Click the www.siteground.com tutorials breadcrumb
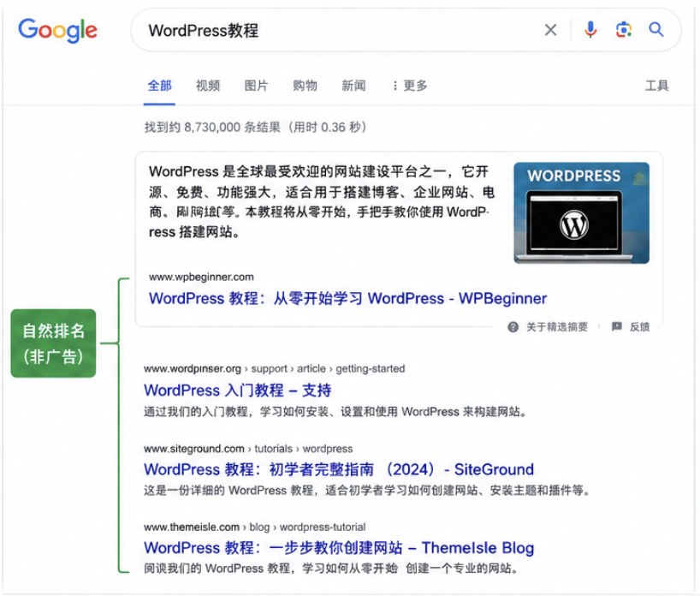700x596 pixels. click(x=248, y=449)
